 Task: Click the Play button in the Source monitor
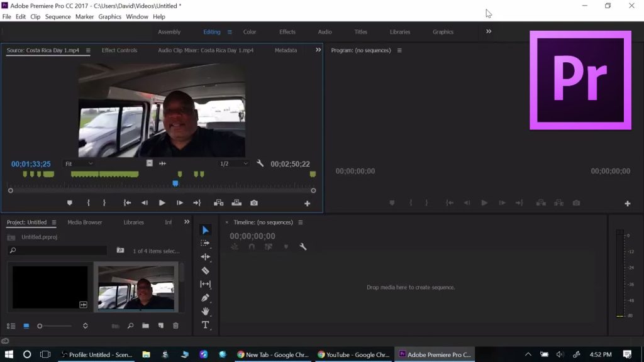coord(162,202)
